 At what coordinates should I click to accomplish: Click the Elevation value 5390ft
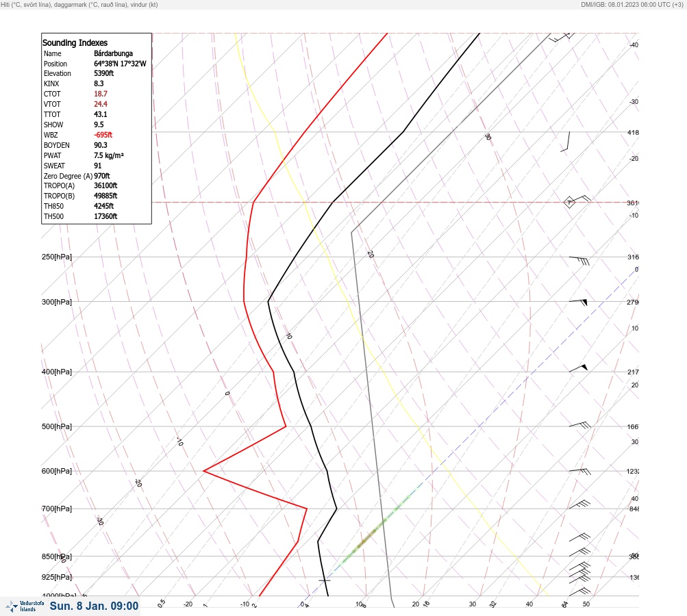(104, 73)
